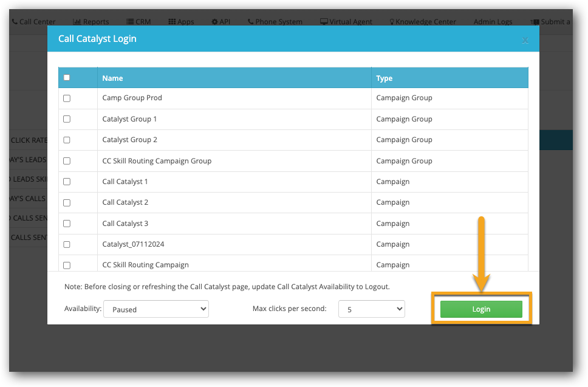The image size is (588, 387).
Task: Click the Call Catalyst 1 name cell
Action: pyautogui.click(x=234, y=182)
